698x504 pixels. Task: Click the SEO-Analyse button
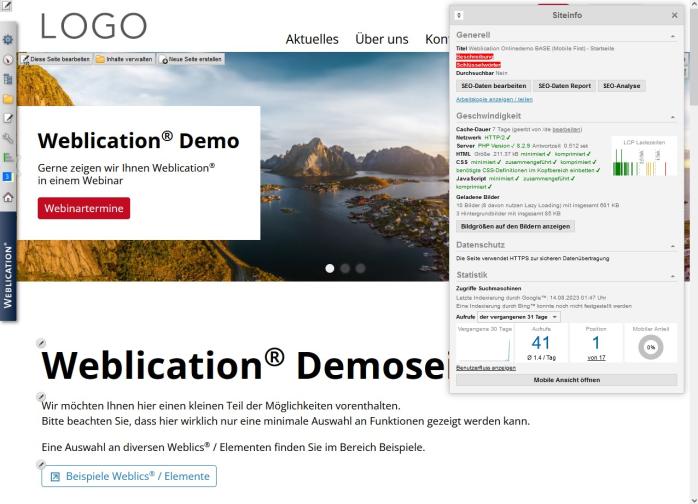(x=622, y=86)
